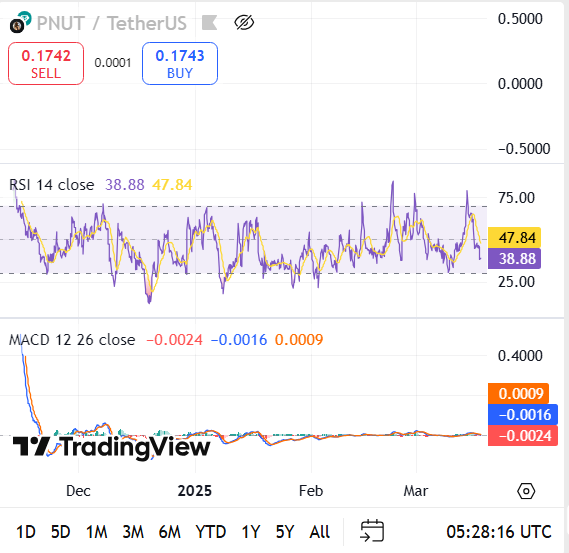Click the 2025 label on time axis
This screenshot has width=569, height=553.
(195, 491)
